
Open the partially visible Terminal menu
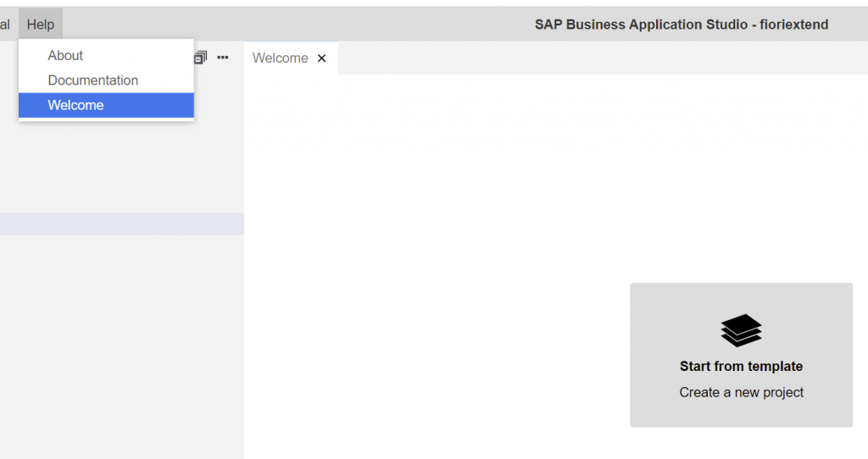coord(5,25)
